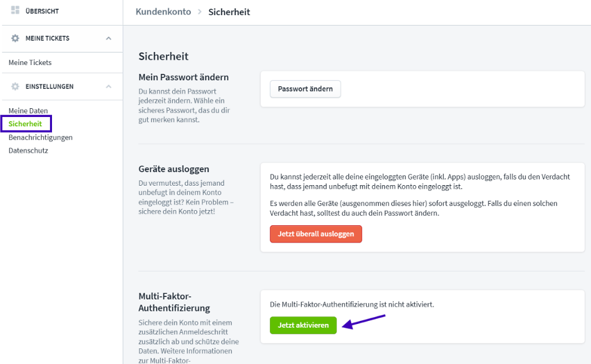
Task: Collapse the EINSTELLUNGEN section chevron
Action: [108, 86]
